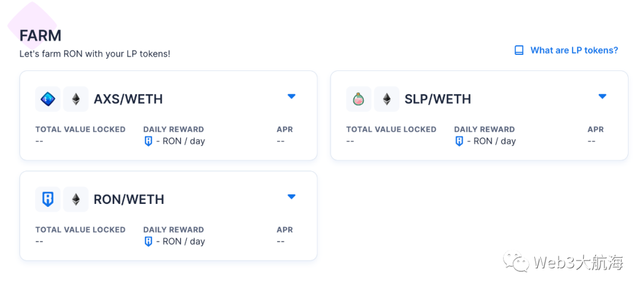Expand the RON/WETH farm card
644x291 pixels.
pyautogui.click(x=291, y=197)
